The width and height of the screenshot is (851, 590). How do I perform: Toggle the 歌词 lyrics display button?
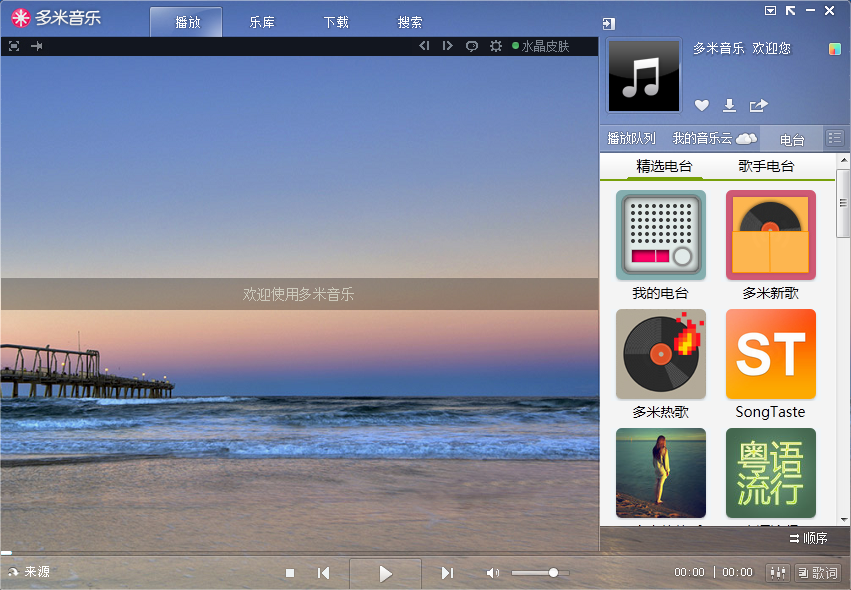tap(818, 573)
